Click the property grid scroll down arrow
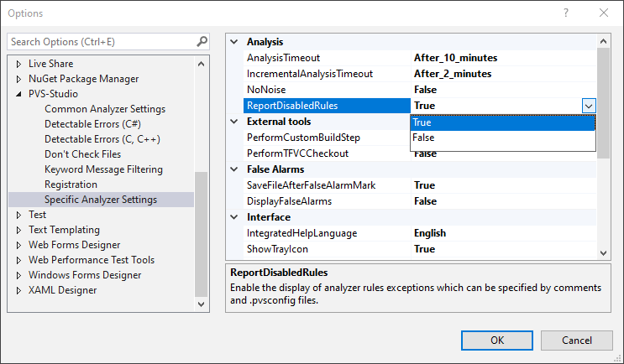The height and width of the screenshot is (364, 624). (x=602, y=252)
